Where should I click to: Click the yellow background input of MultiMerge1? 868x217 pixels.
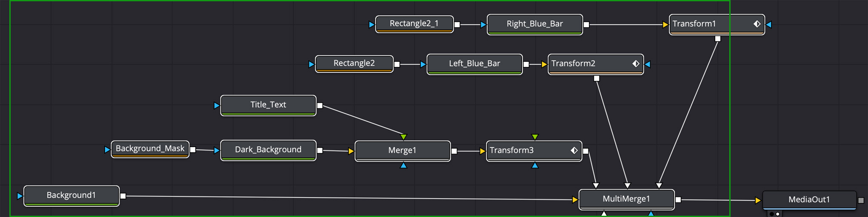point(575,200)
